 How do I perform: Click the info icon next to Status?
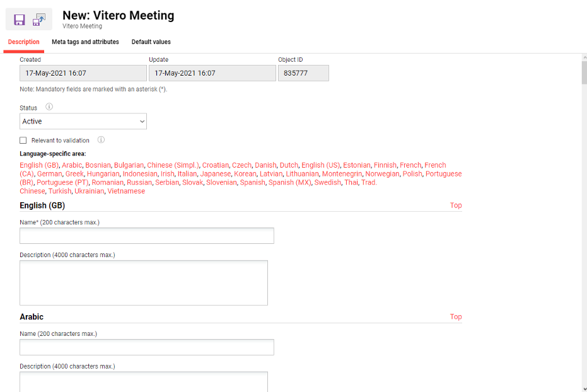click(x=49, y=107)
